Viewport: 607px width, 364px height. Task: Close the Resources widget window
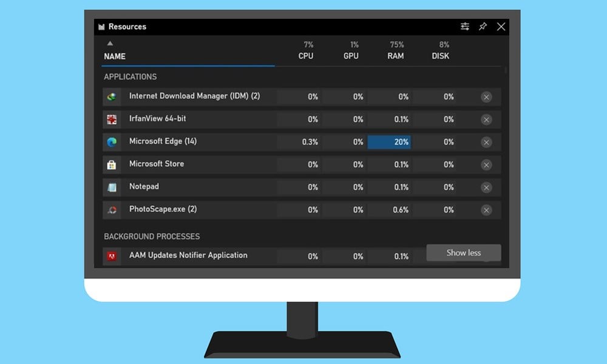(x=501, y=26)
